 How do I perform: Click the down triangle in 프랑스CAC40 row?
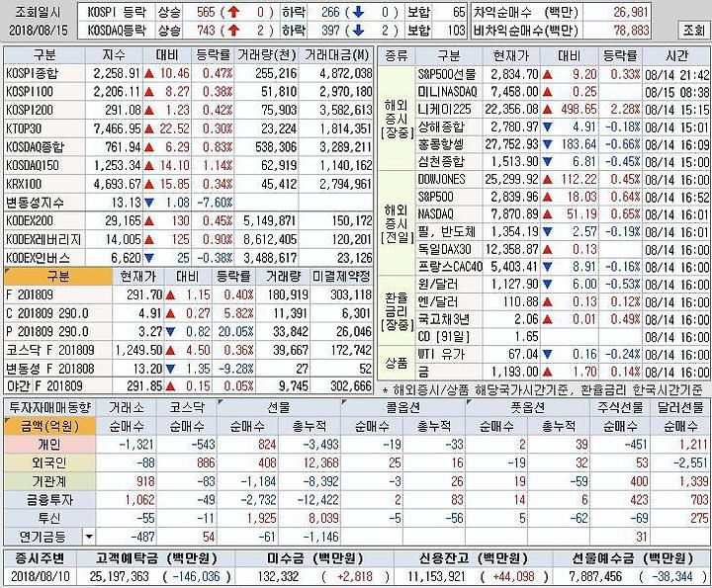547,267
